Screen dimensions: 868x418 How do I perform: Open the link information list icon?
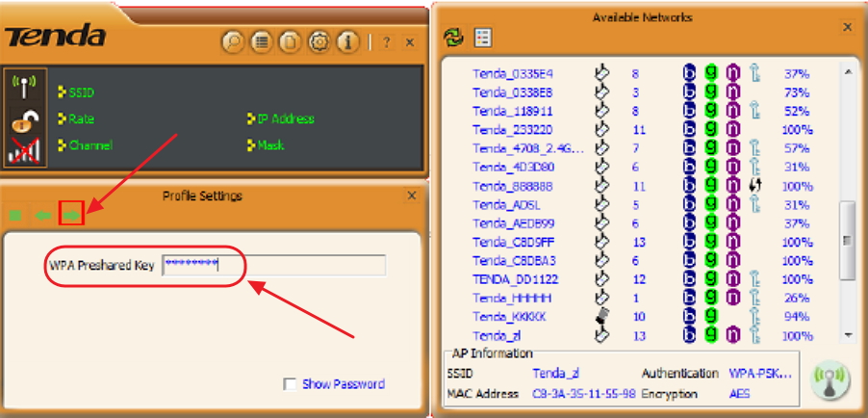262,42
